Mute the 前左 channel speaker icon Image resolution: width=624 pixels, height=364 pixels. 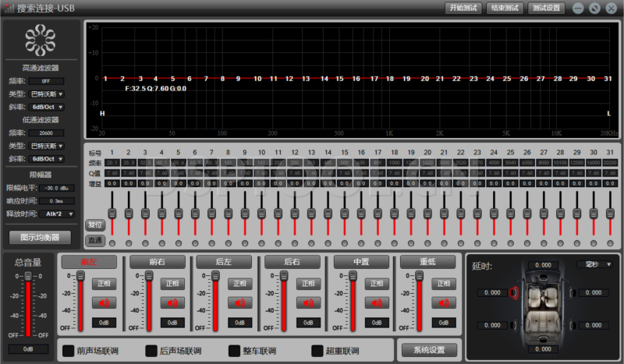click(105, 302)
